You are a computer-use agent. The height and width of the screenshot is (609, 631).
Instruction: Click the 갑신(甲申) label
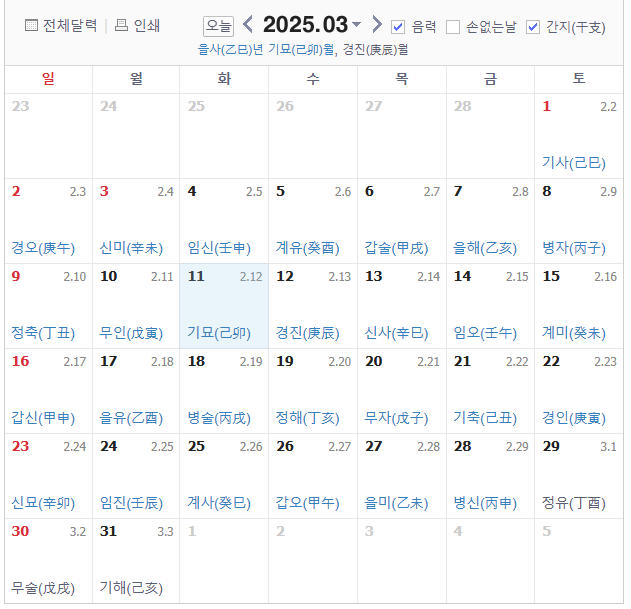[x=43, y=418]
